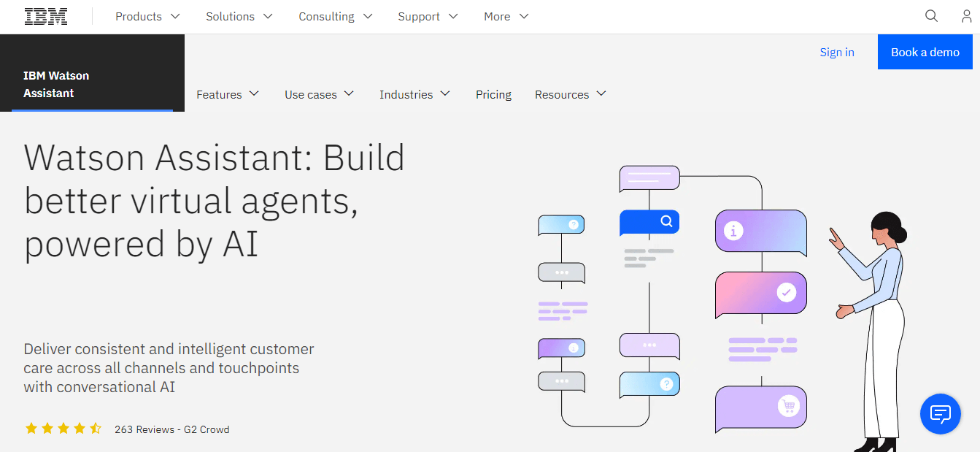Open the chat assistant bubble icon
The height and width of the screenshot is (452, 980).
pos(941,414)
